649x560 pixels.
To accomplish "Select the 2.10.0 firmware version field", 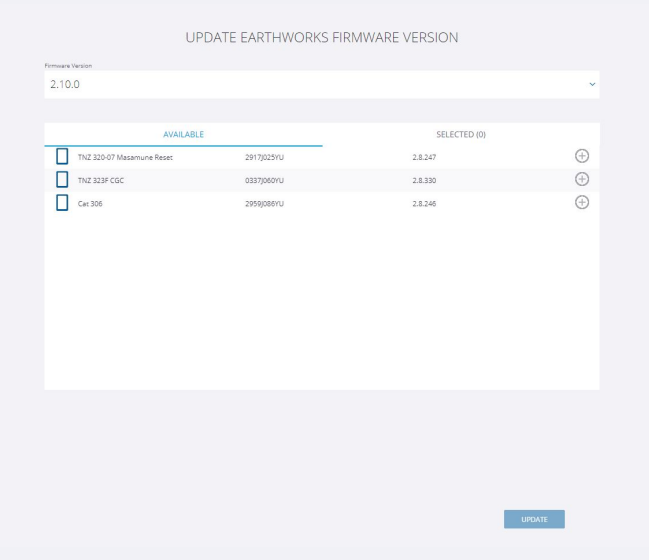I will 322,84.
